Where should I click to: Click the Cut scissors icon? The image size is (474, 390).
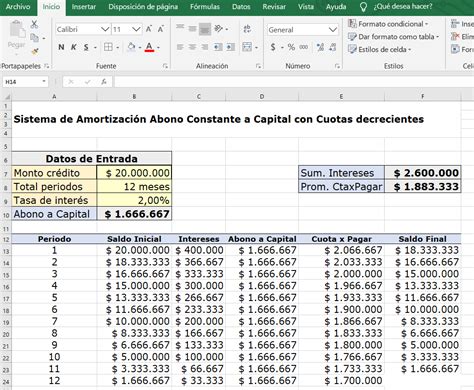(x=34, y=24)
